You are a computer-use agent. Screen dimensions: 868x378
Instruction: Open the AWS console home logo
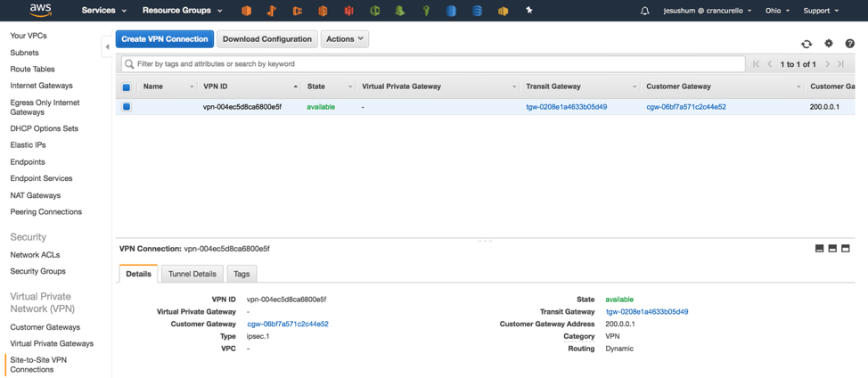41,10
